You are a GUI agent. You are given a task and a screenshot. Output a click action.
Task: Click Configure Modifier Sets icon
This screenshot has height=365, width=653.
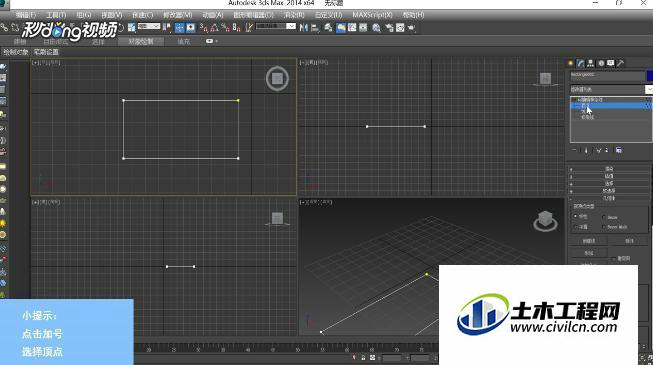point(619,150)
